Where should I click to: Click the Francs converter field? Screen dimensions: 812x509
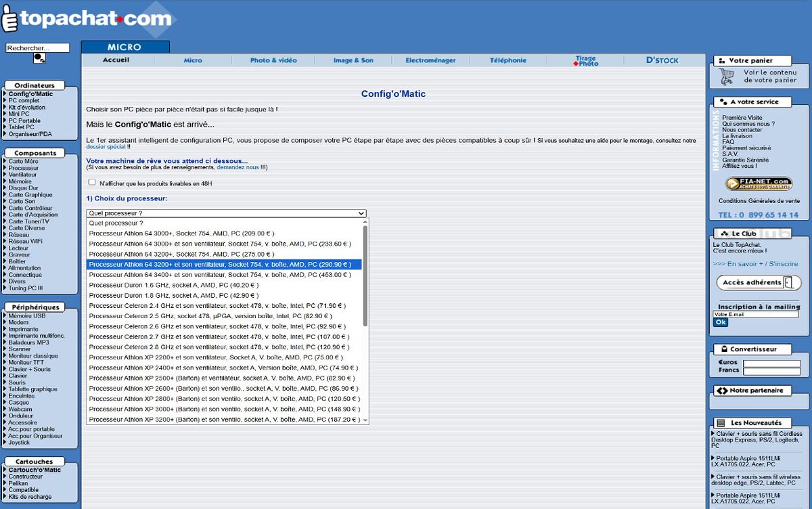(x=771, y=372)
